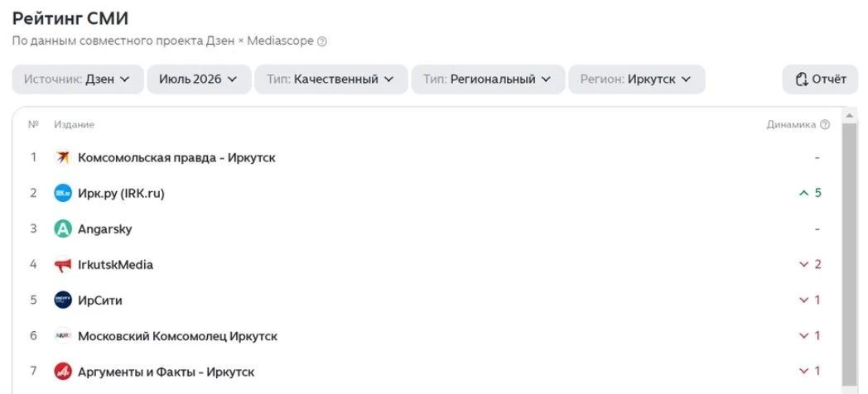Click the Издание column header
The image size is (868, 394).
pos(75,125)
